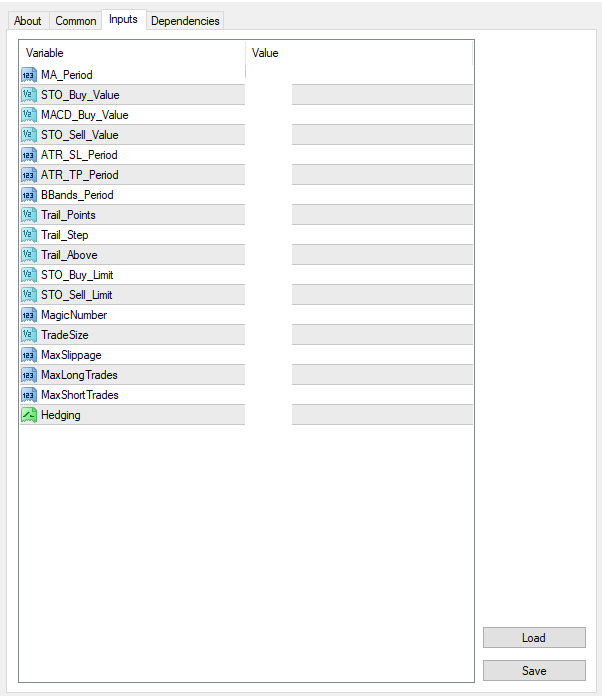Click the integer icon beside MaxSlippage
The width and height of the screenshot is (602, 696).
point(29,355)
